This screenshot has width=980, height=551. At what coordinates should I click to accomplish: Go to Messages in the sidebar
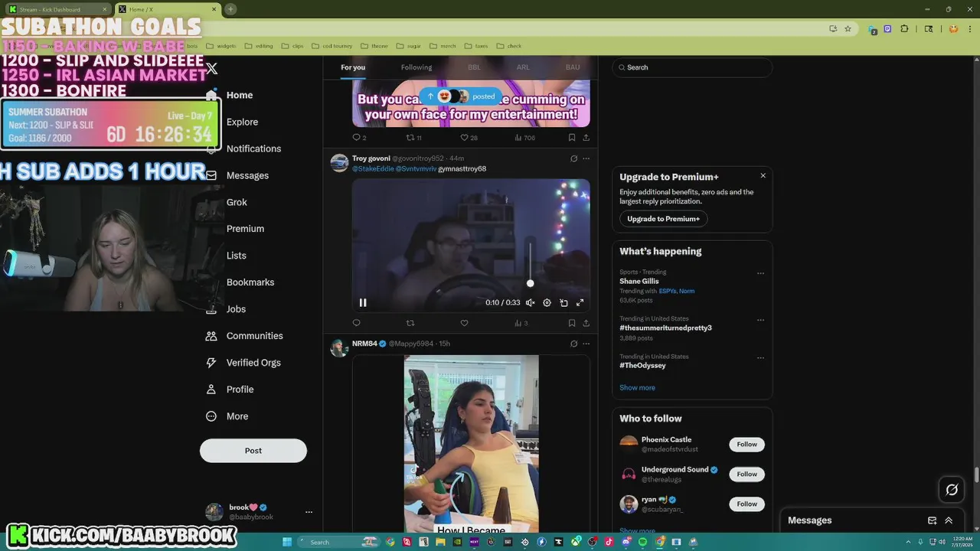tap(247, 175)
